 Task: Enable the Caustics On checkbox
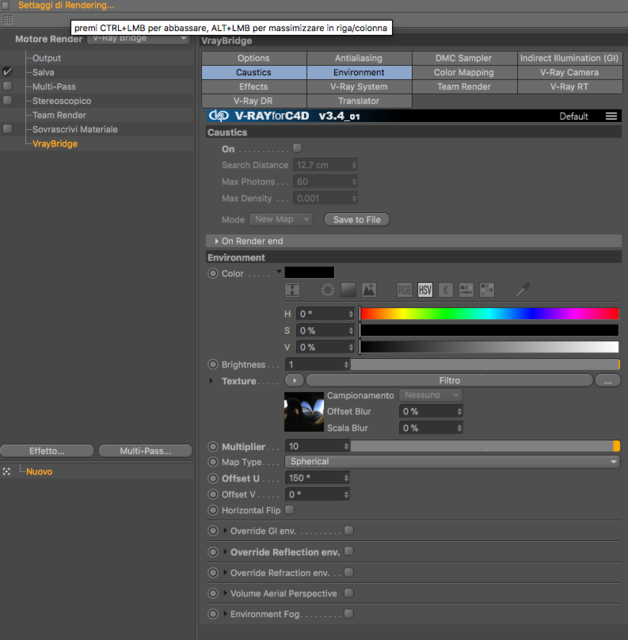pyautogui.click(x=297, y=148)
